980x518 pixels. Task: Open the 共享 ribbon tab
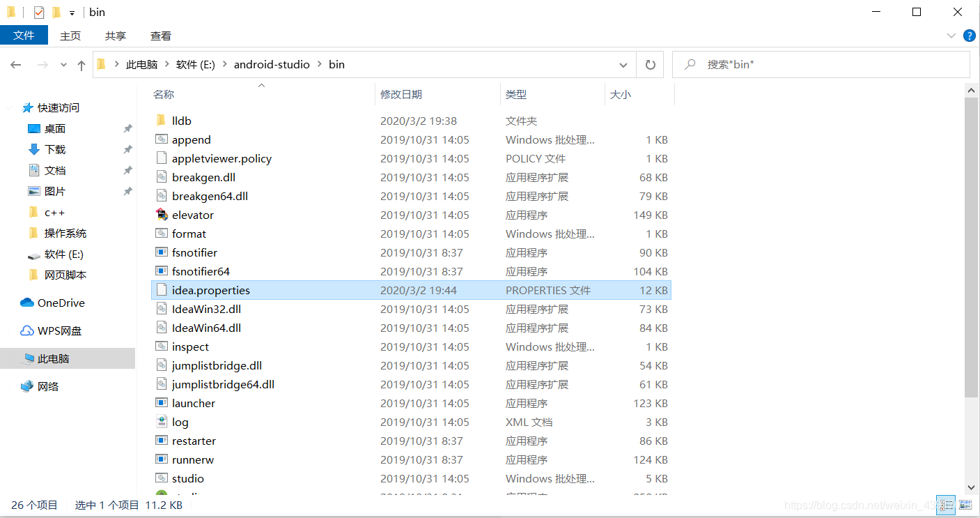pyautogui.click(x=116, y=36)
